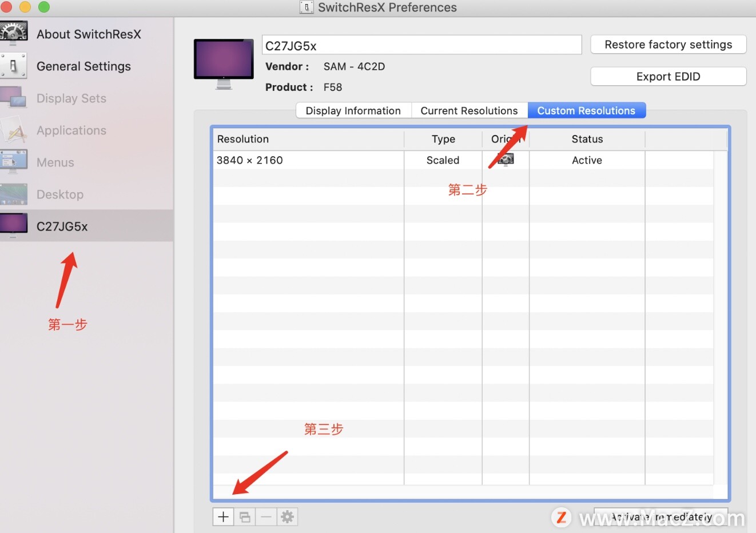Click the Active status cell
The image size is (756, 533).
pyautogui.click(x=587, y=160)
